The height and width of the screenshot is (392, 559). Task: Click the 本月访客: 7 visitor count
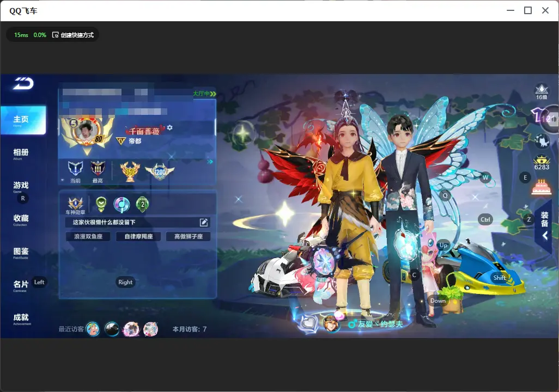point(190,329)
